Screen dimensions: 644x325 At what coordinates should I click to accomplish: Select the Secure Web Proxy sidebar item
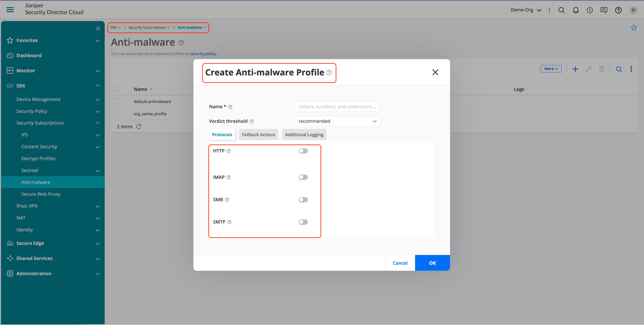pos(41,194)
